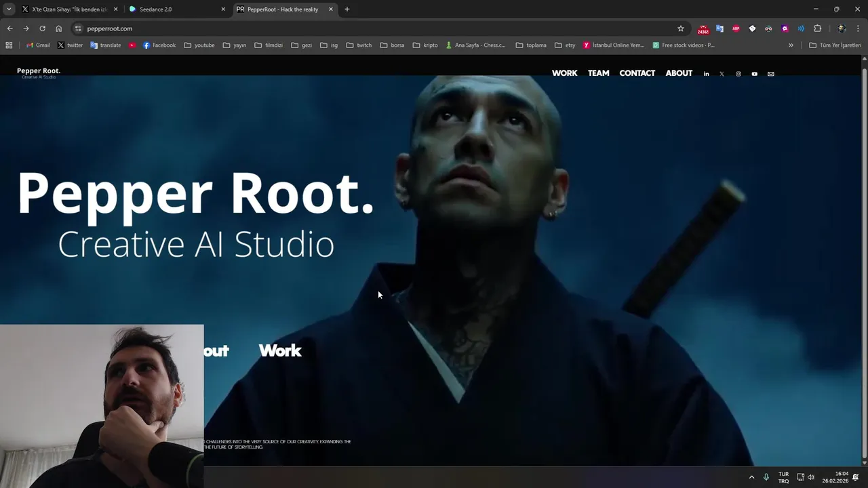Screen dimensions: 868x488
Task: Close the Seedance 2.0 tab
Action: click(223, 9)
